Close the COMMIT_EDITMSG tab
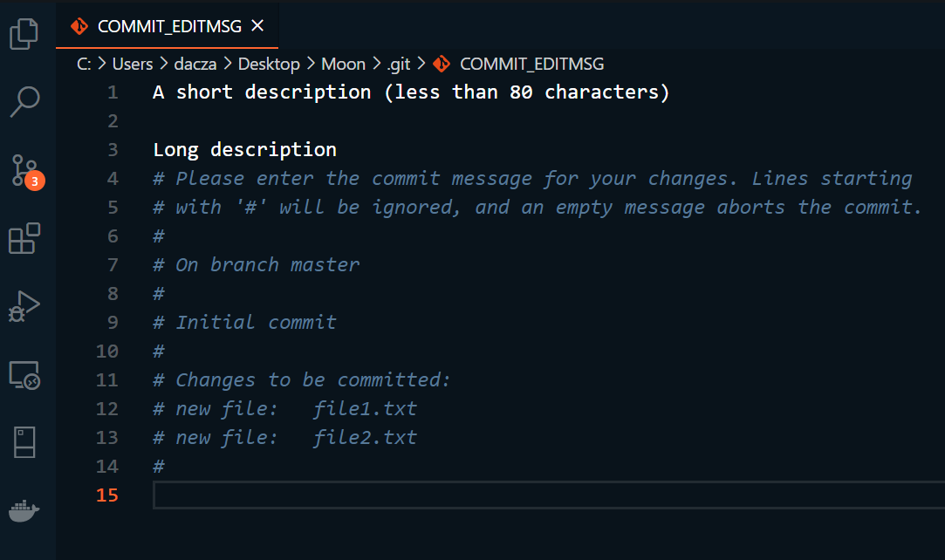This screenshot has height=560, width=945. point(257,26)
